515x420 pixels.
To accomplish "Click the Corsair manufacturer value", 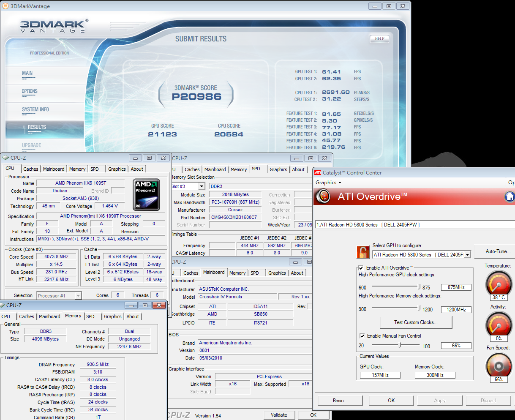I will (235, 210).
